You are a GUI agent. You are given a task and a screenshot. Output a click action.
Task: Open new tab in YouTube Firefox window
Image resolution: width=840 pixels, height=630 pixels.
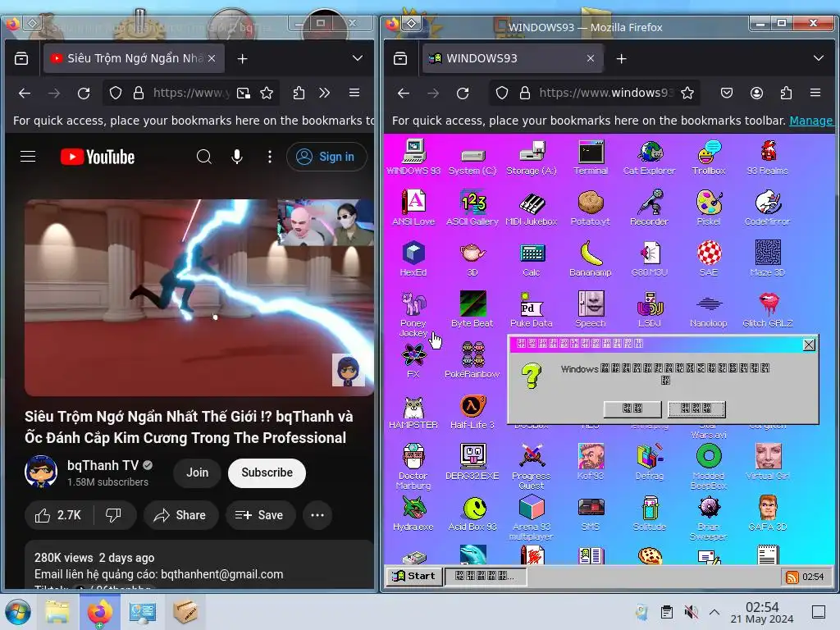click(x=242, y=58)
